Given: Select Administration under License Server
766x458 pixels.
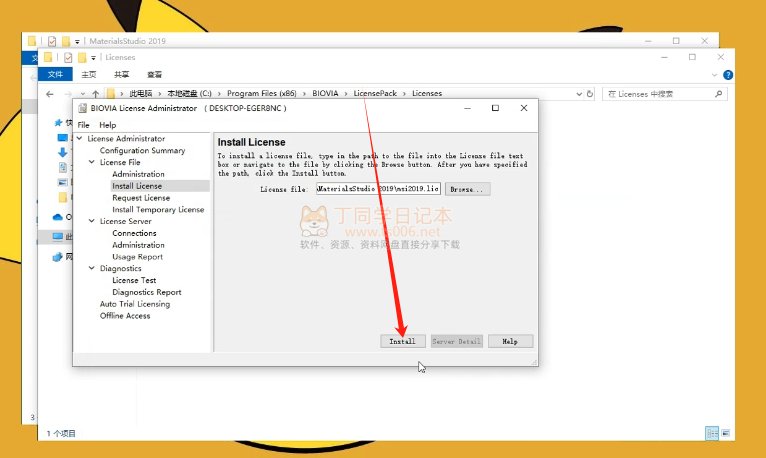Looking at the screenshot, I should tap(138, 245).
